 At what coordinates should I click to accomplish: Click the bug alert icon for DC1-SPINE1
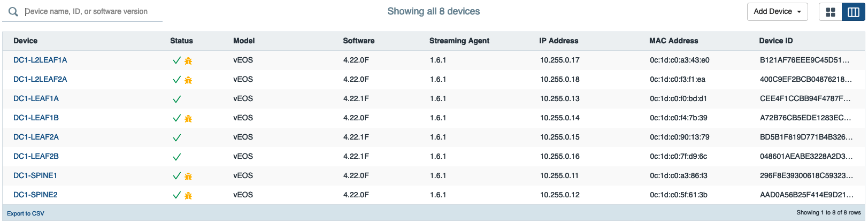point(188,176)
